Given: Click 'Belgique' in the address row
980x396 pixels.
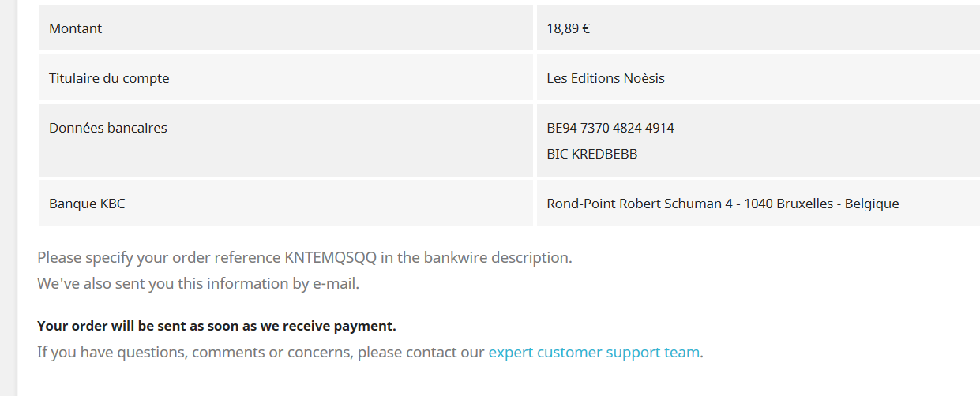Looking at the screenshot, I should click(872, 204).
